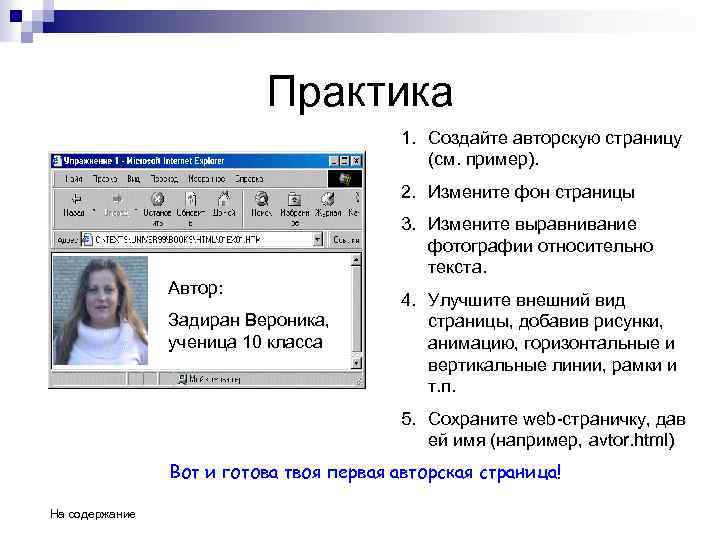Click the Back (Назад) arrow icon

(x=76, y=199)
